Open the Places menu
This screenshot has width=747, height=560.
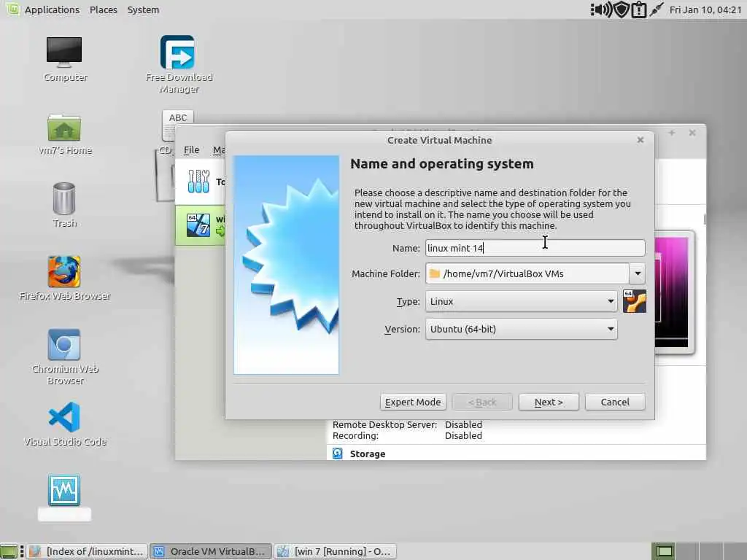[104, 9]
